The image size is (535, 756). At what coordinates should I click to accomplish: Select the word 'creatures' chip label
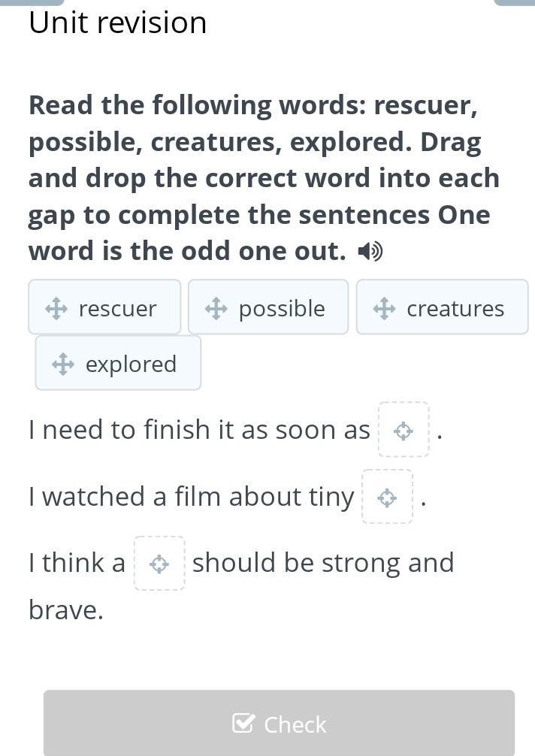pos(455,308)
